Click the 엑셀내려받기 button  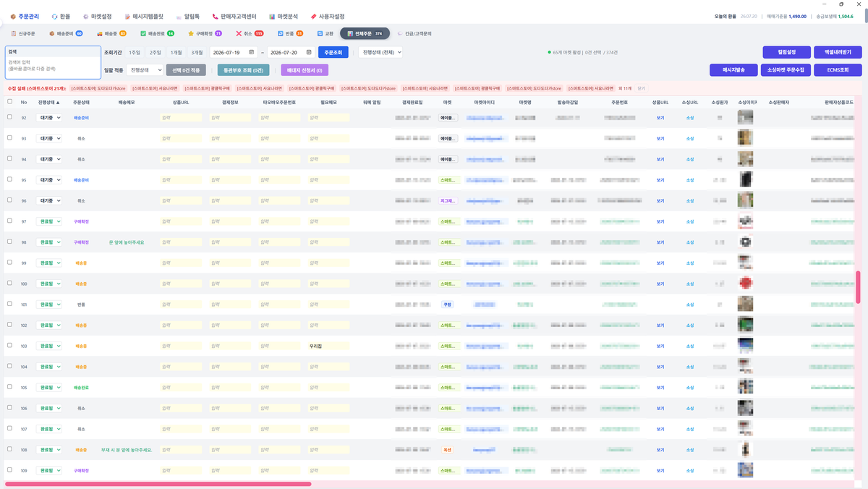(x=837, y=52)
